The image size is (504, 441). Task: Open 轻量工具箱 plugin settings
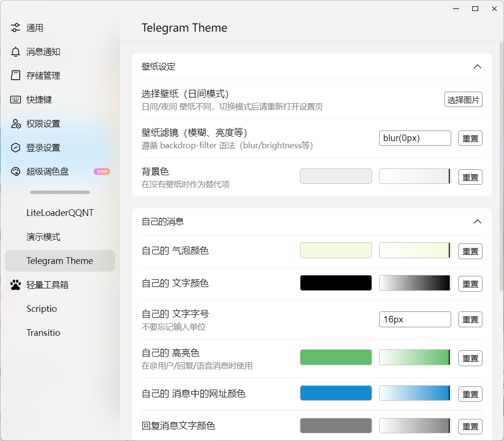[60, 285]
